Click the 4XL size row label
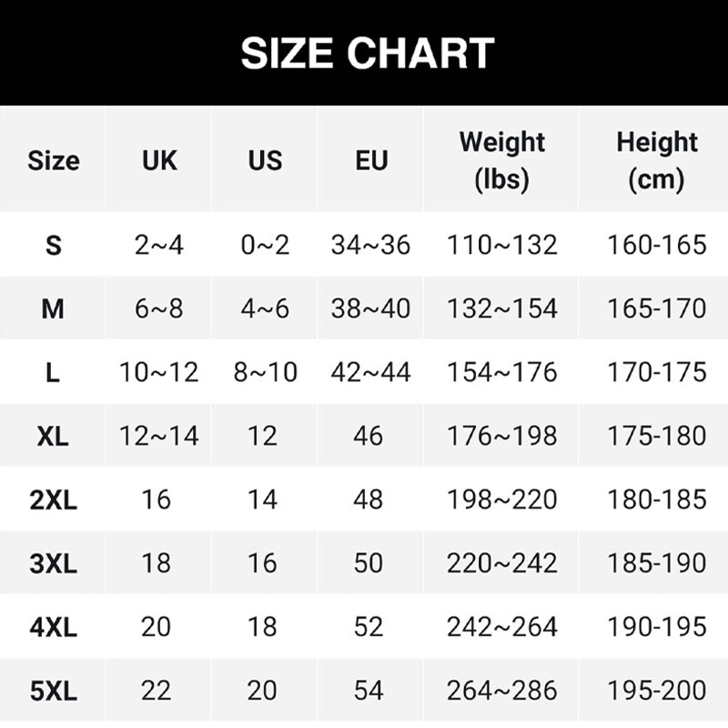The height and width of the screenshot is (728, 728). tap(53, 627)
